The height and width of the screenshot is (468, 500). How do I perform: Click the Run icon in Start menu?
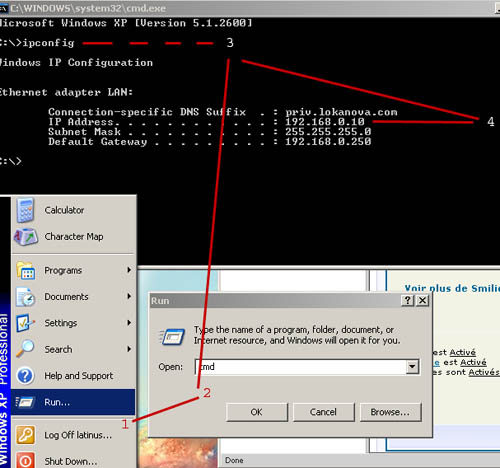point(25,402)
